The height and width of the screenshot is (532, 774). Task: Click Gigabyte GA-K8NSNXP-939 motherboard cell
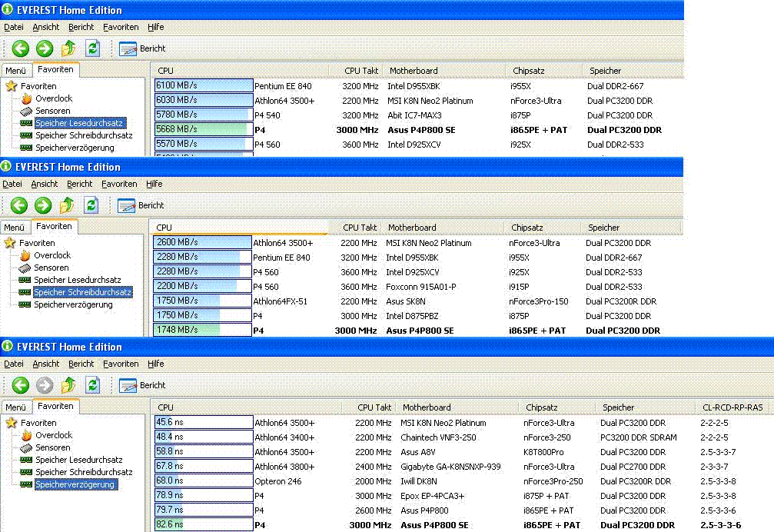(x=450, y=467)
